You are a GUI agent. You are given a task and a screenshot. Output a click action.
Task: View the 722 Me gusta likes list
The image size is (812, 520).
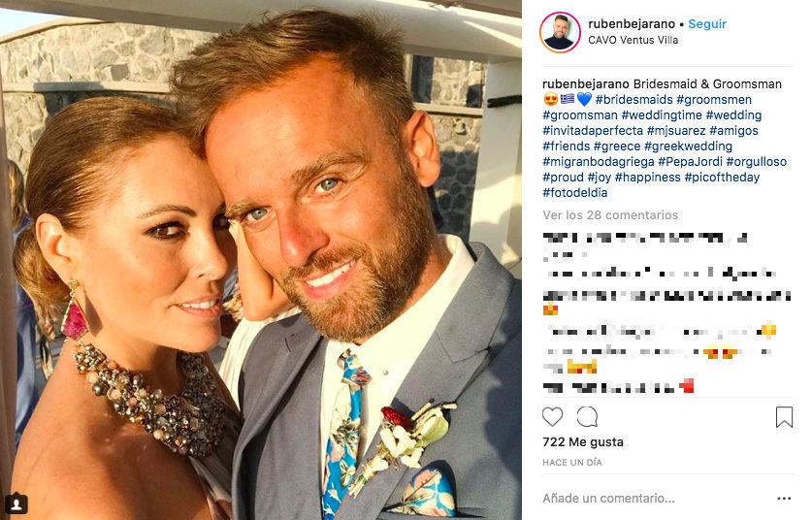point(583,442)
